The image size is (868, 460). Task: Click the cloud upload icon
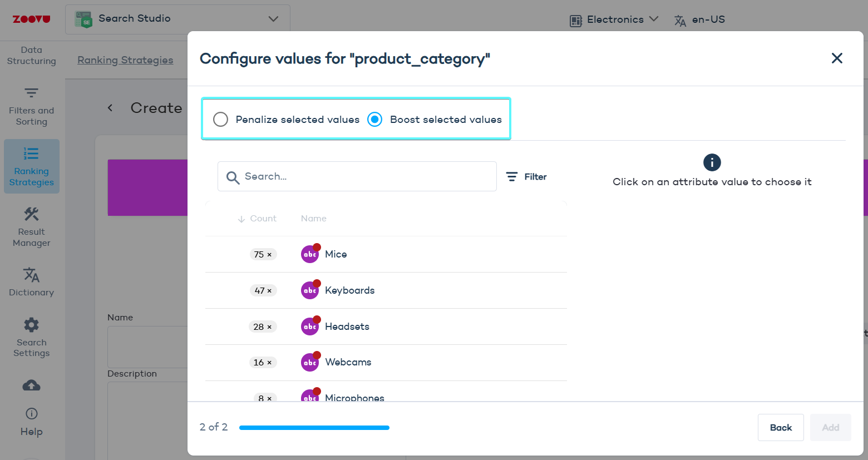[31, 385]
